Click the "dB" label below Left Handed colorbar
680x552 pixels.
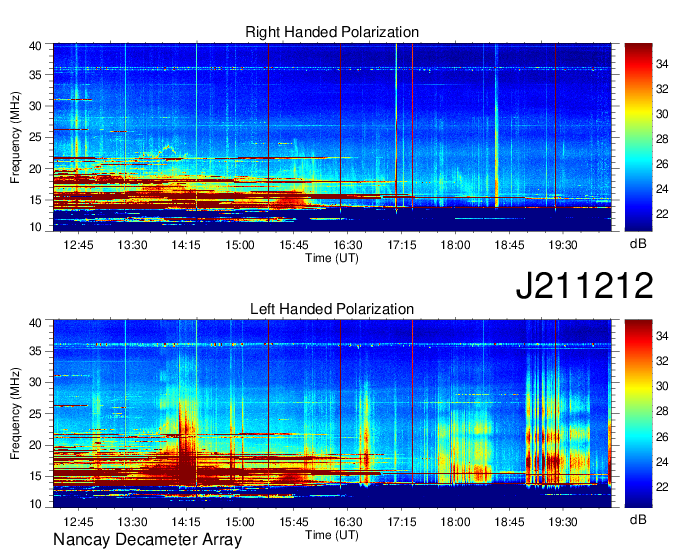pyautogui.click(x=638, y=519)
